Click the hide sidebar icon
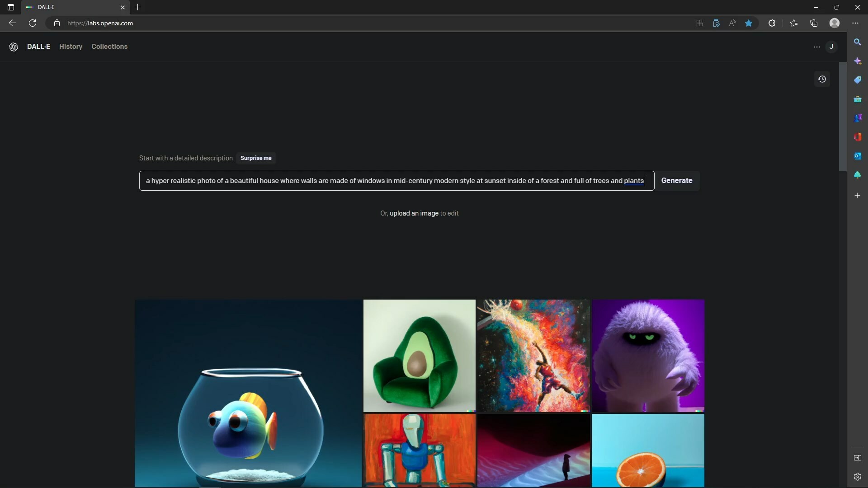The image size is (868, 488). point(857,458)
